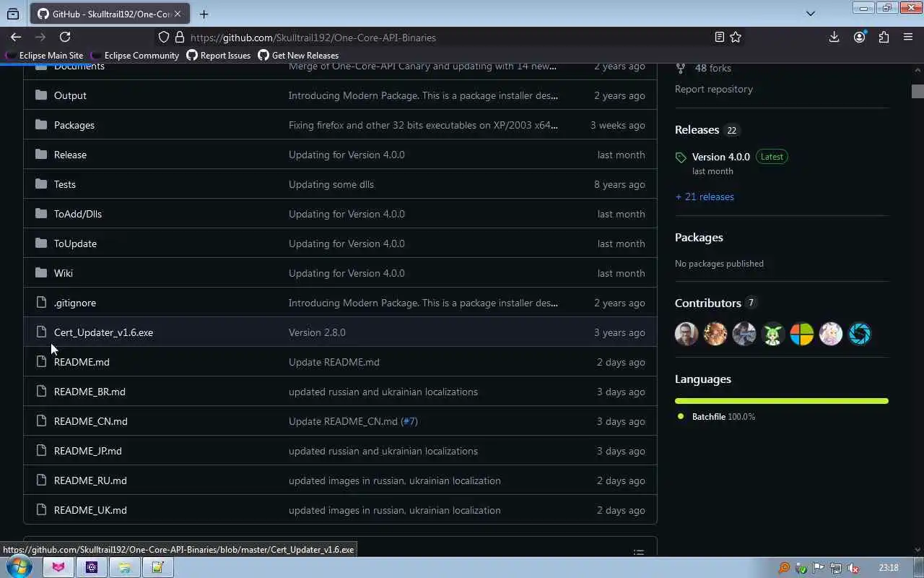Screen dimensions: 924x578
Task: Open the 48 forks link
Action: pyautogui.click(x=705, y=68)
